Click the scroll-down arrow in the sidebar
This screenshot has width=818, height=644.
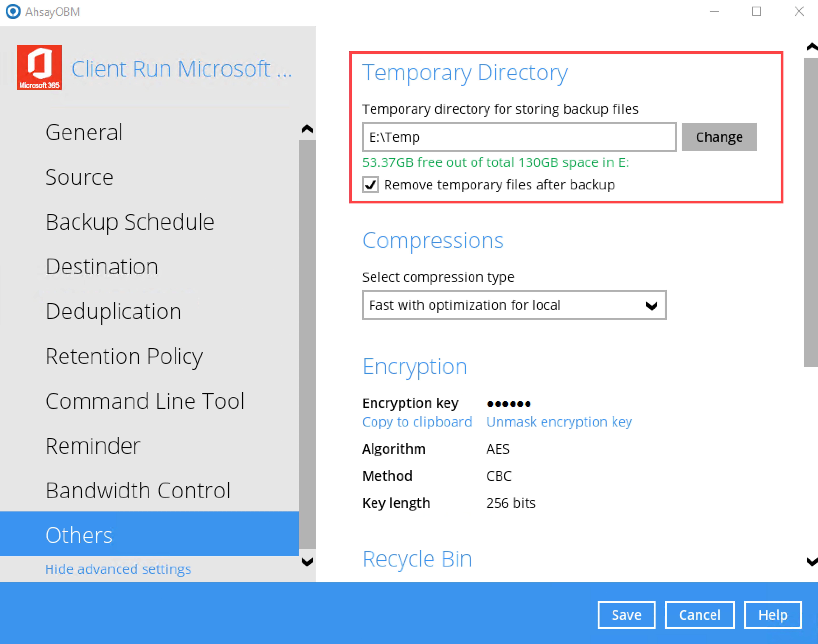click(x=307, y=562)
